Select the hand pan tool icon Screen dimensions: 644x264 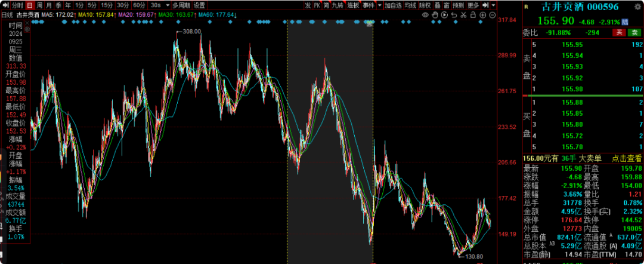point(435,15)
